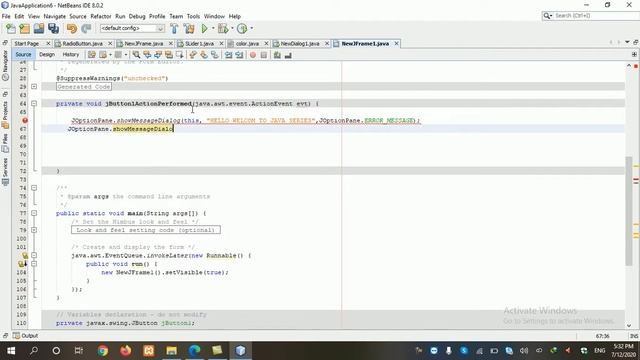Switch editor to Design view
This screenshot has width=640, height=360.
point(47,55)
